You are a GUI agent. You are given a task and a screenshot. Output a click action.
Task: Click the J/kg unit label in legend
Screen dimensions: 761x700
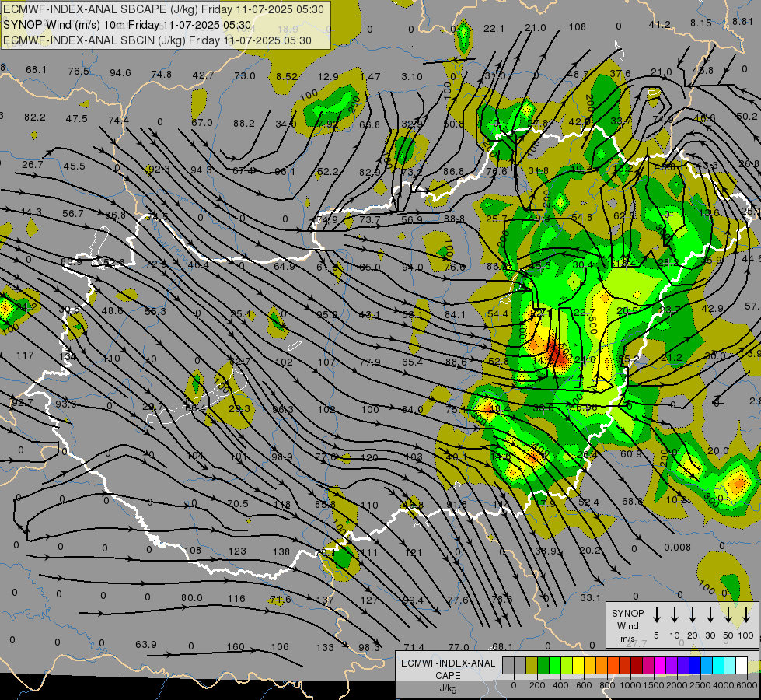coord(448,688)
